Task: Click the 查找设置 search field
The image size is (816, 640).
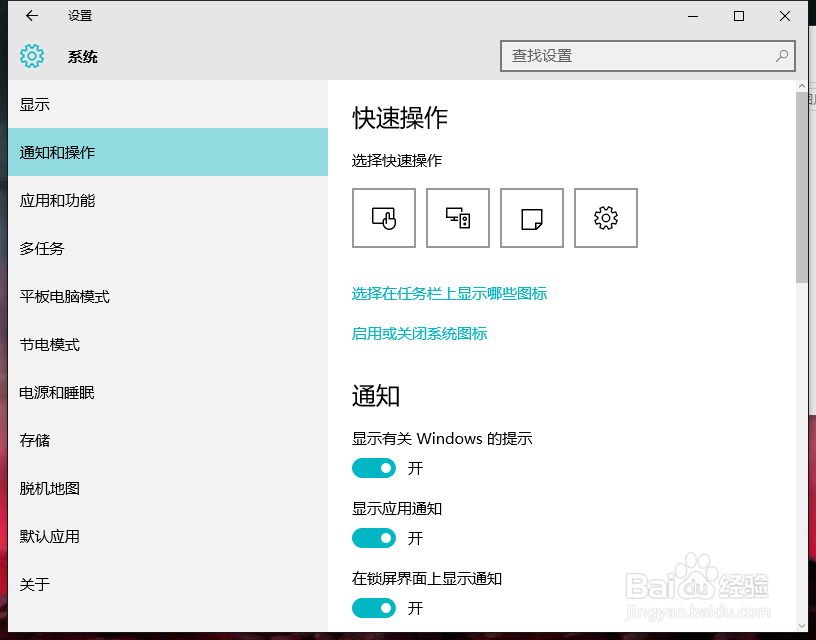Action: tap(647, 56)
